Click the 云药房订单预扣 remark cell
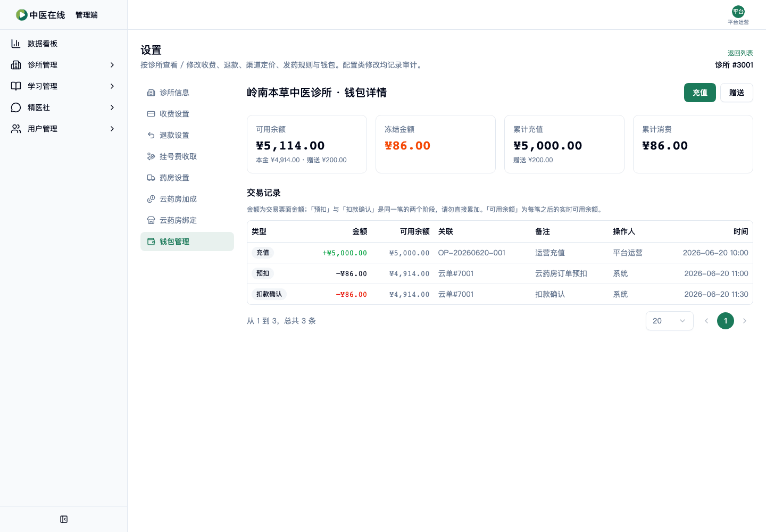Image resolution: width=766 pixels, height=532 pixels. coord(561,273)
